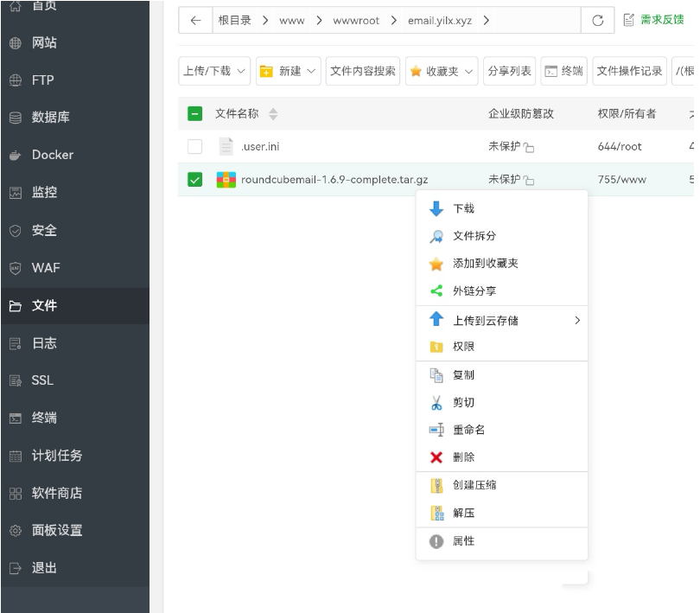Click the WAF shield icon in sidebar

pyautogui.click(x=15, y=268)
